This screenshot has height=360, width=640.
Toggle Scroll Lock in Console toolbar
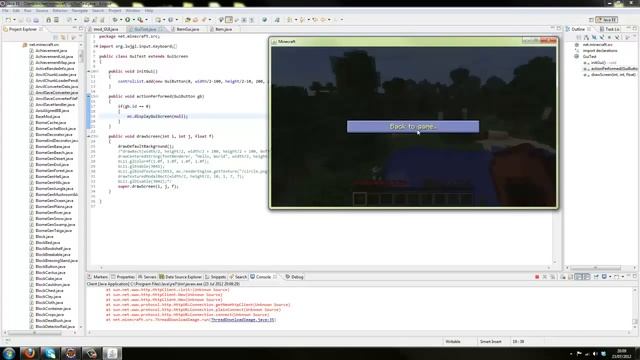pos(571,277)
